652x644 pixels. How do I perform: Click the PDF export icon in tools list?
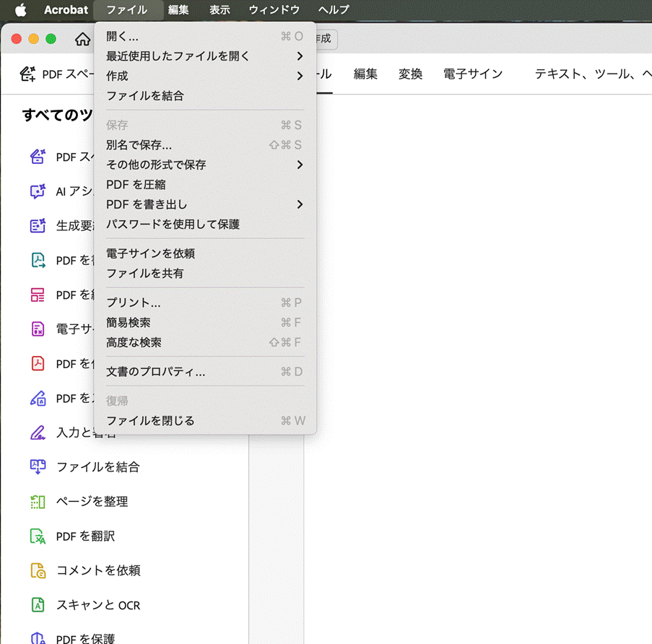coord(38,260)
